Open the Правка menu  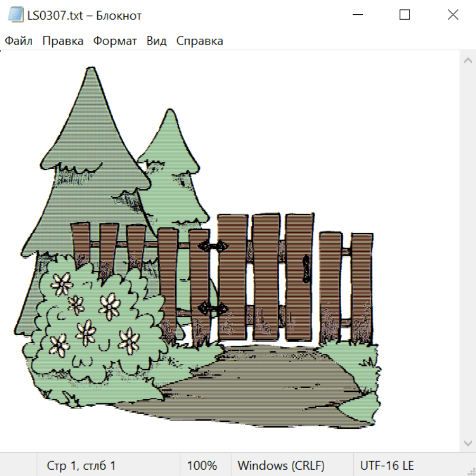63,41
